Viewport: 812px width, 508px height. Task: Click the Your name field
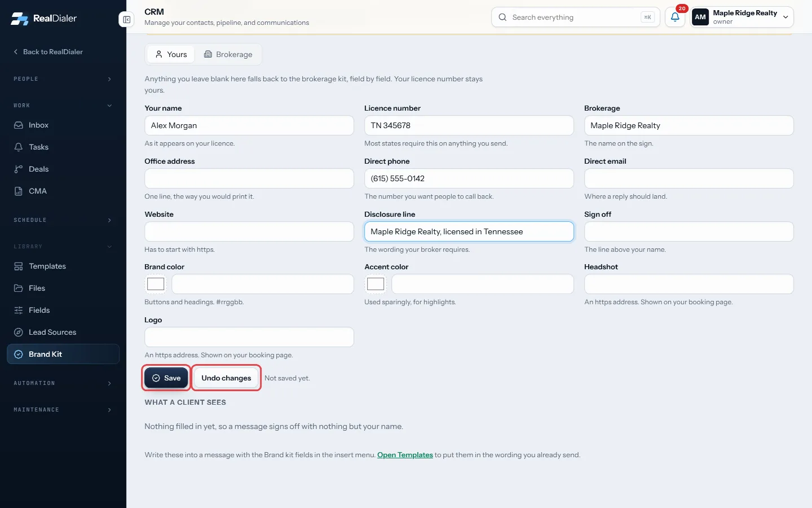pos(249,126)
